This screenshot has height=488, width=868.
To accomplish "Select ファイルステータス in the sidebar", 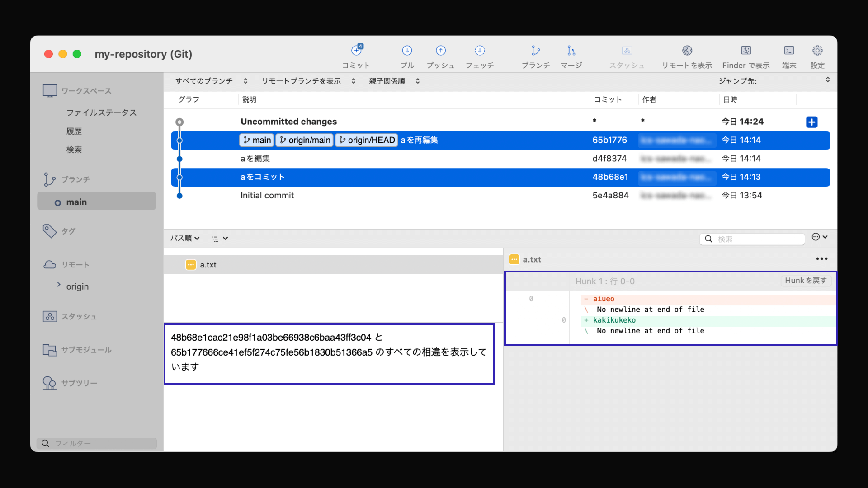I will point(101,113).
